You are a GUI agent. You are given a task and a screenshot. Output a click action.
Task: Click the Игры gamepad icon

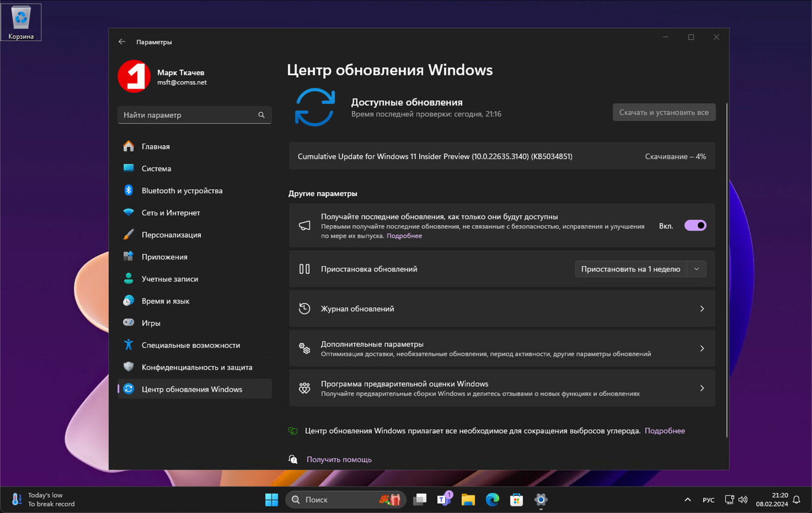coord(128,322)
